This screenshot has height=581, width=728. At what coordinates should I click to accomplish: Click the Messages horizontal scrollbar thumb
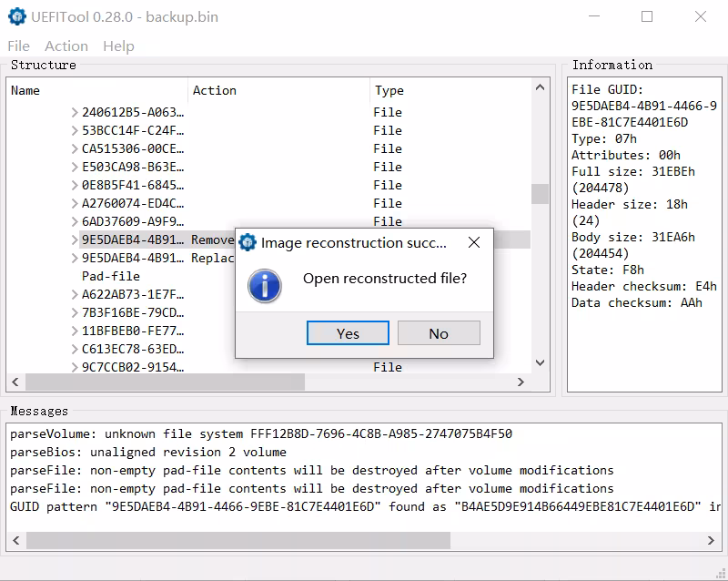pos(238,541)
